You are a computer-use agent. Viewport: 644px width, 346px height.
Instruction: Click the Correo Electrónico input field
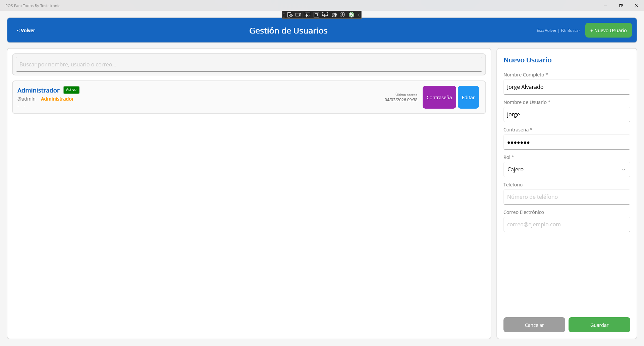click(x=566, y=224)
